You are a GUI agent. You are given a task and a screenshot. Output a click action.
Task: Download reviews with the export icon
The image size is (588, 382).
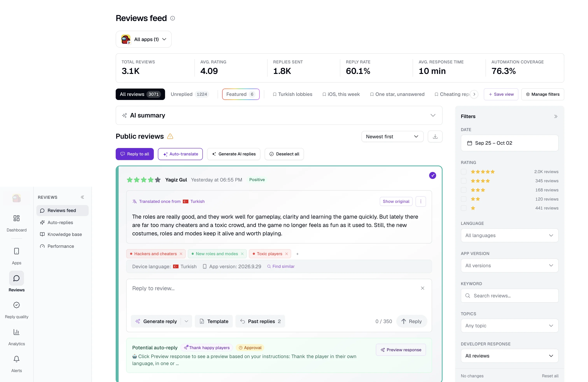pyautogui.click(x=435, y=136)
